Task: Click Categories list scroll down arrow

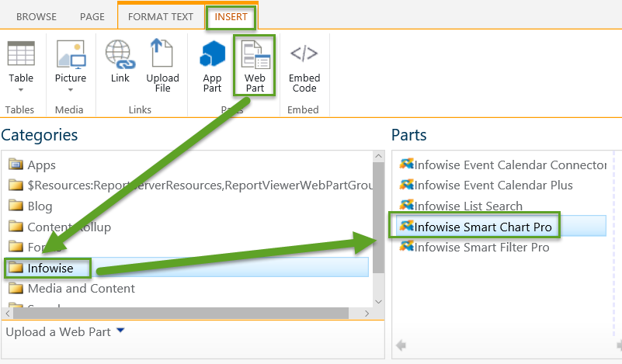Action: tap(378, 302)
